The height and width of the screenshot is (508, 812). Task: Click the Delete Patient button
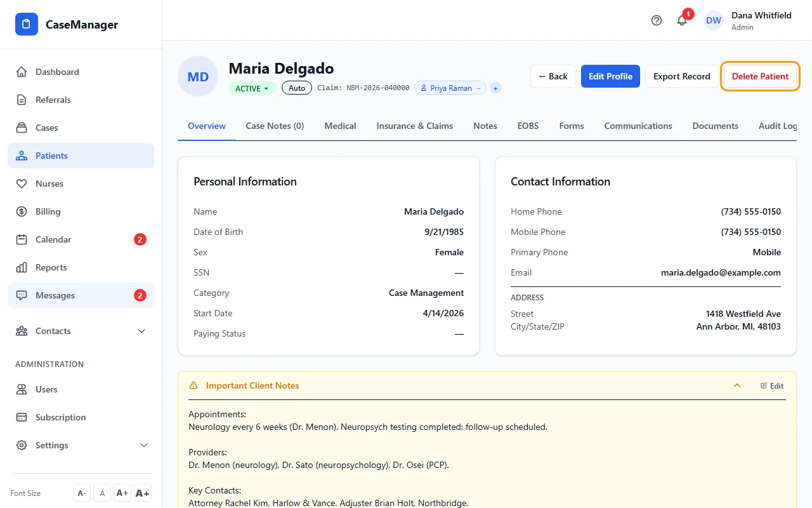pos(760,76)
